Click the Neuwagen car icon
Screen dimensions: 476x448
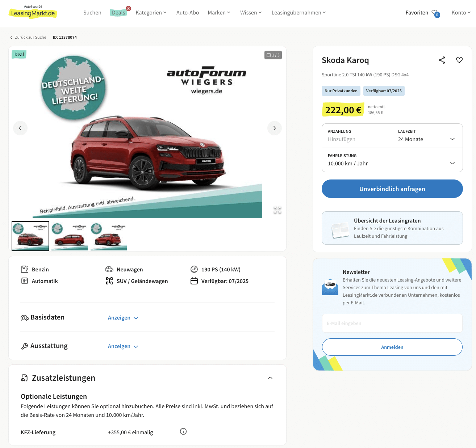[109, 269]
